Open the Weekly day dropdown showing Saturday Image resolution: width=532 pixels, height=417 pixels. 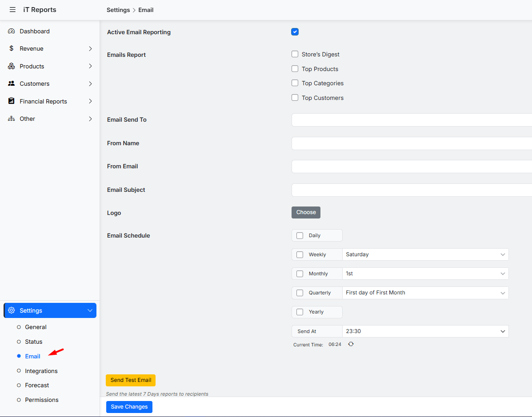(x=425, y=254)
